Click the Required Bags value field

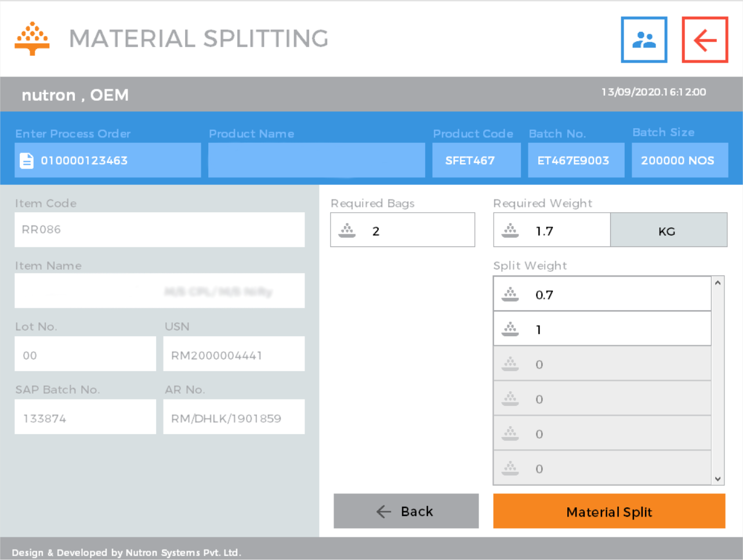(x=403, y=230)
